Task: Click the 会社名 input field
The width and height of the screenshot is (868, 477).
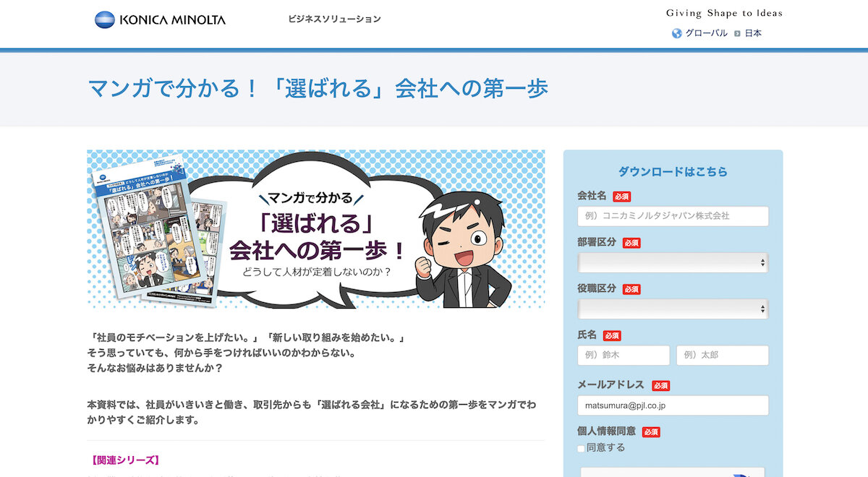Action: point(673,216)
